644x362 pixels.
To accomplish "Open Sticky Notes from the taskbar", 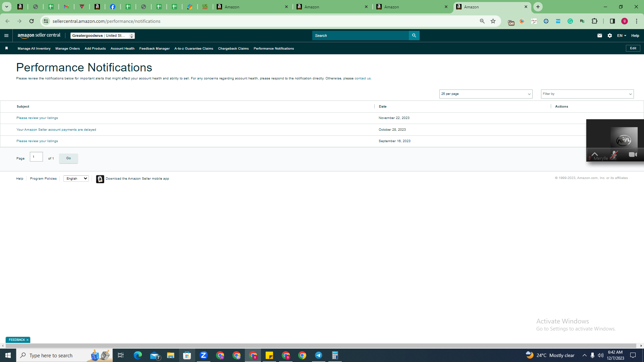I will pos(269,355).
